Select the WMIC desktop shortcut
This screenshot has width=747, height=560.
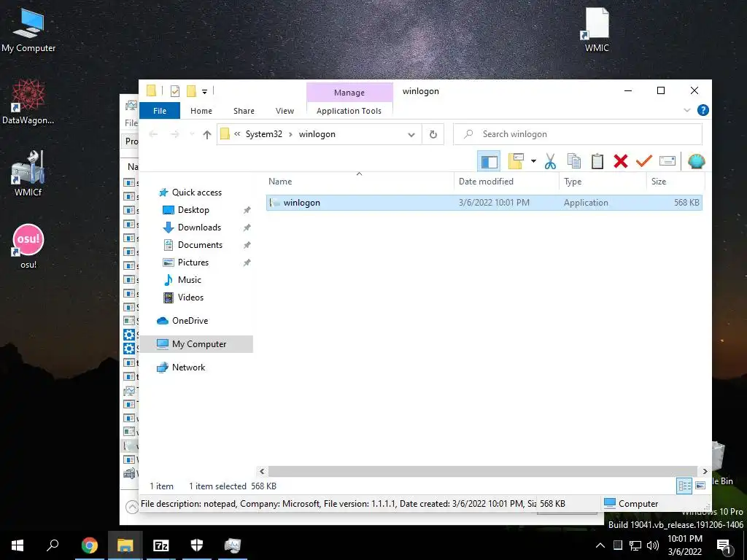597,29
